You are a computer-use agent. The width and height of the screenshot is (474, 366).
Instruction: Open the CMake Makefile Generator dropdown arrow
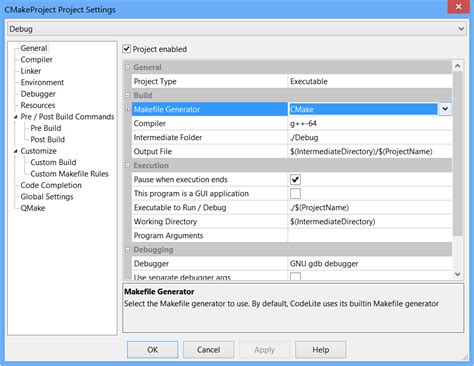pos(445,109)
